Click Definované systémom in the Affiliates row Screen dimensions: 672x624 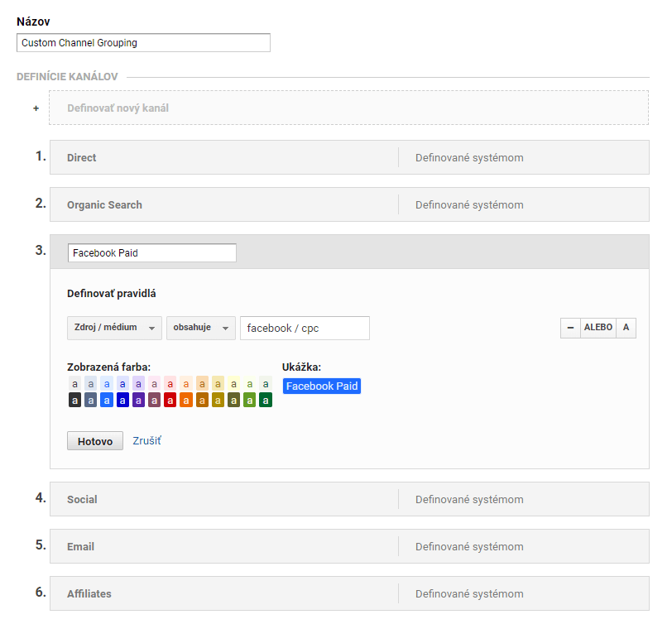point(469,593)
